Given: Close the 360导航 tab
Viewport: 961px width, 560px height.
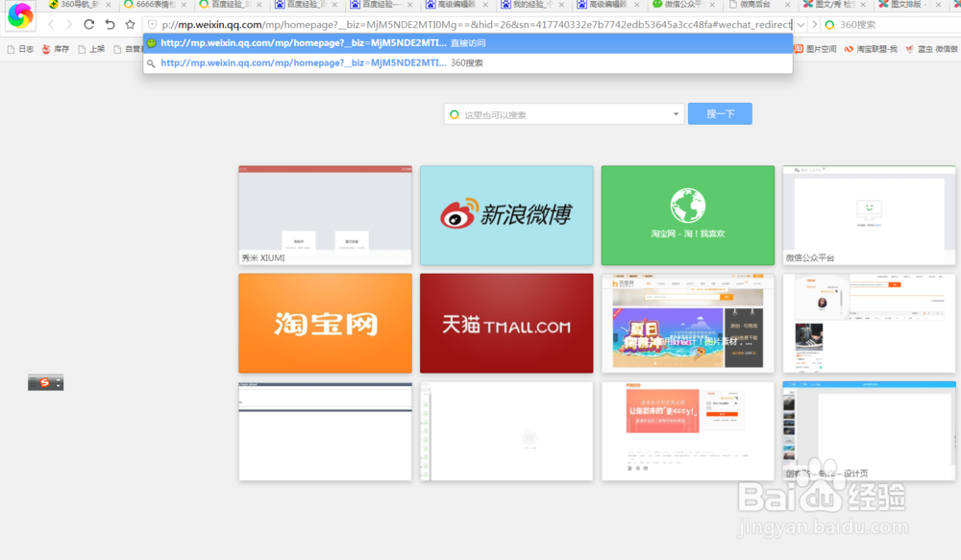Looking at the screenshot, I should click(x=109, y=5).
